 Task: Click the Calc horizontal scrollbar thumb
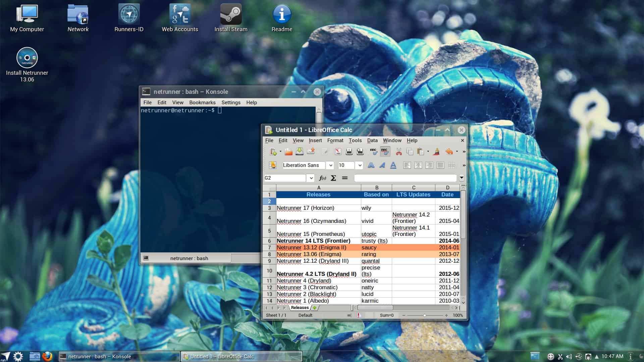click(x=375, y=308)
